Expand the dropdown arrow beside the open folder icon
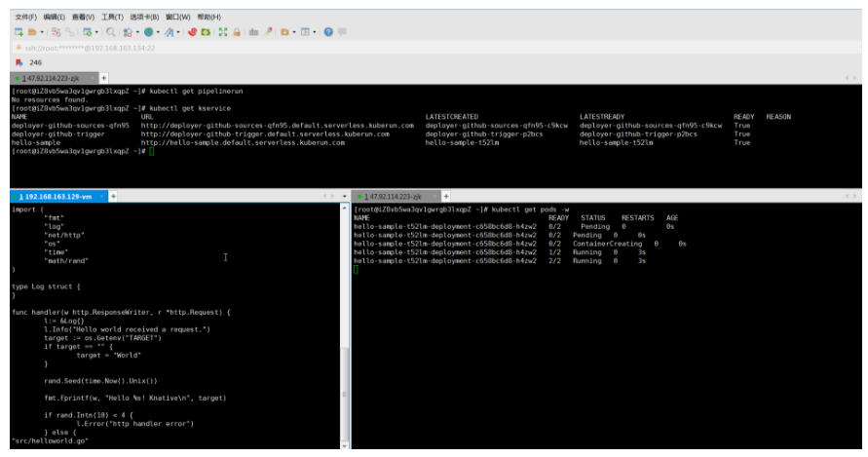 tap(41, 32)
